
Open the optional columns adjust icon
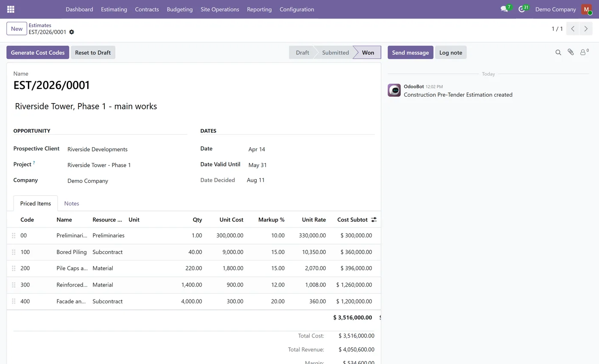coord(374,219)
